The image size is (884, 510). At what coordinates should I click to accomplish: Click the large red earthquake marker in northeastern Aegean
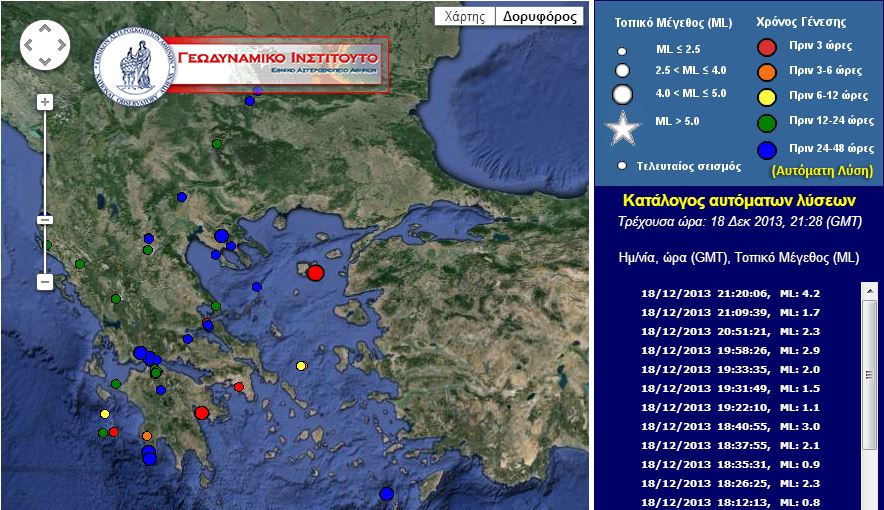(x=316, y=273)
